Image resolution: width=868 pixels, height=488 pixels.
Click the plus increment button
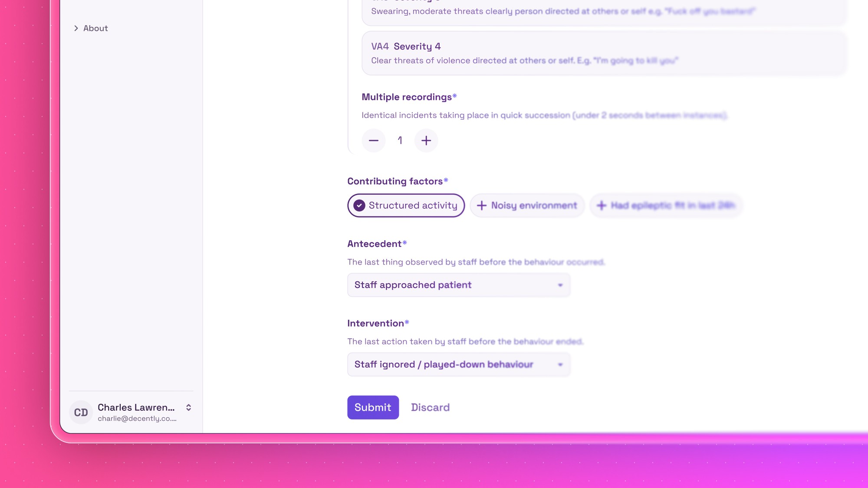(426, 141)
